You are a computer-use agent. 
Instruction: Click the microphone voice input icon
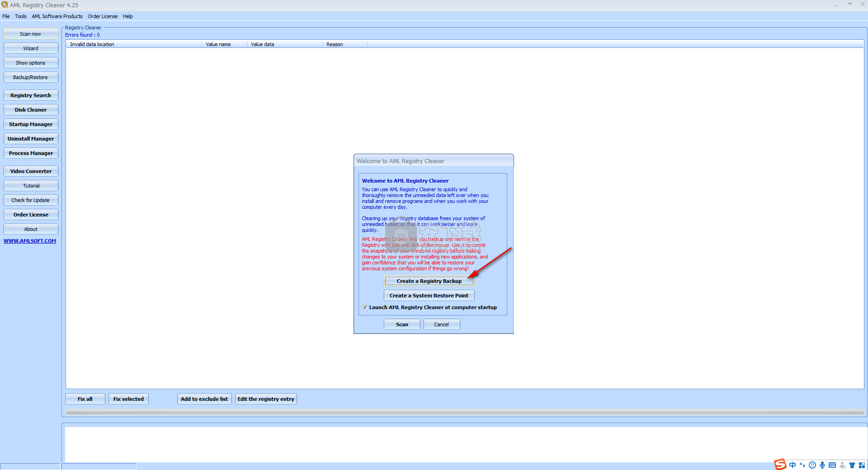click(x=822, y=465)
